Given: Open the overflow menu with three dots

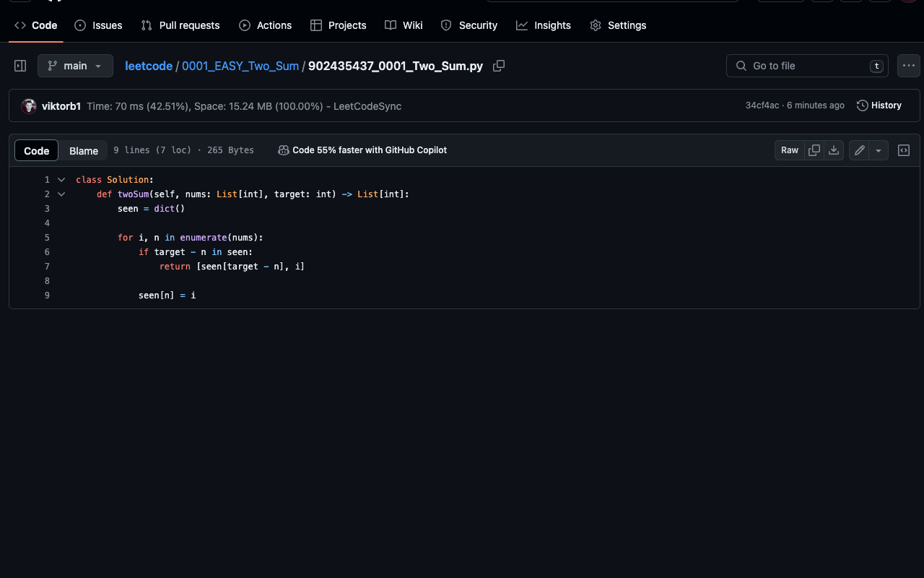Looking at the screenshot, I should coord(908,65).
